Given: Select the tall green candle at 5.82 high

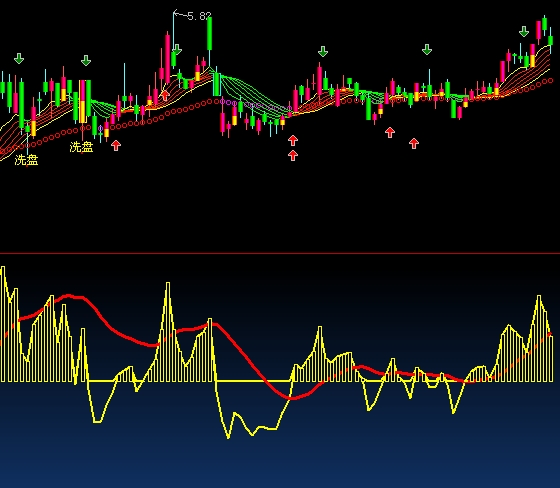Looking at the screenshot, I should (x=210, y=34).
